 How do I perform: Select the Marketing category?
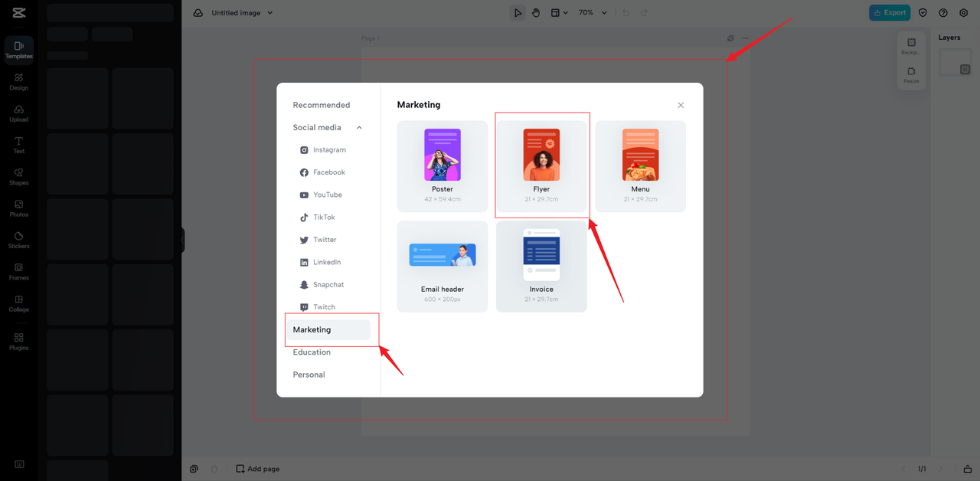pyautogui.click(x=328, y=330)
